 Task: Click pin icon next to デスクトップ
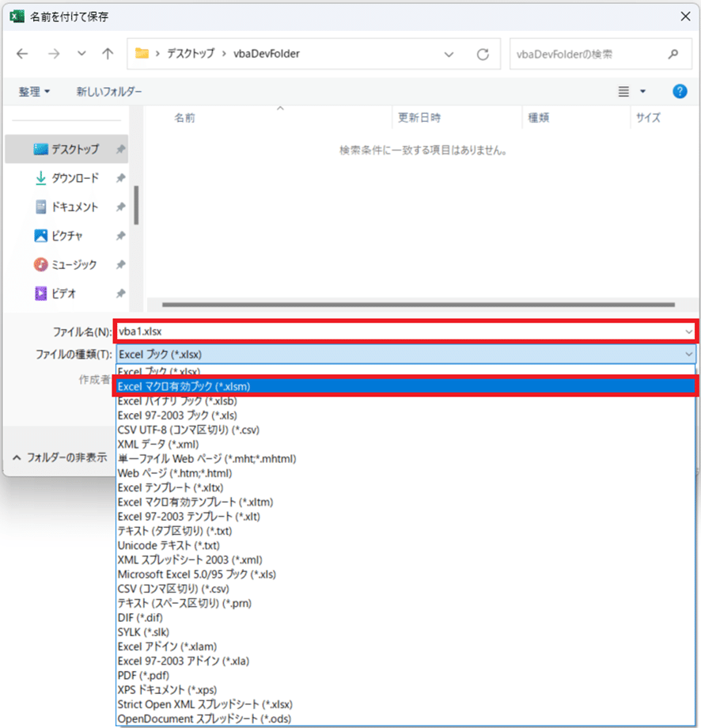pos(121,149)
